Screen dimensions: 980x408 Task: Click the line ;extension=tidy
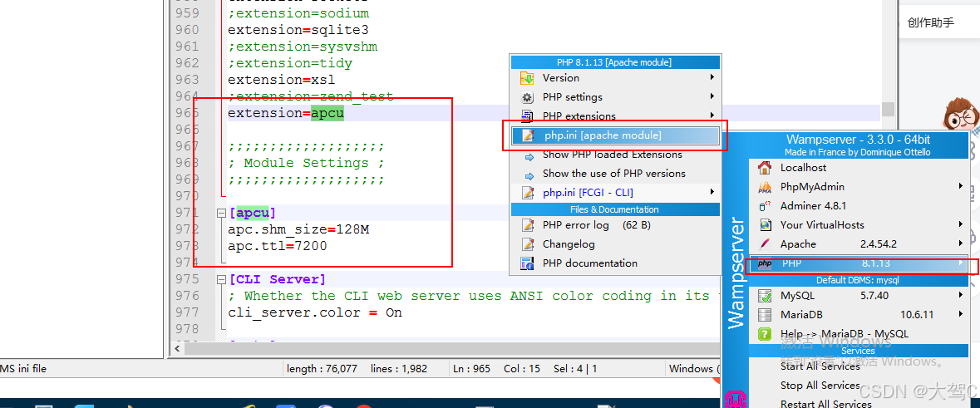(x=290, y=63)
